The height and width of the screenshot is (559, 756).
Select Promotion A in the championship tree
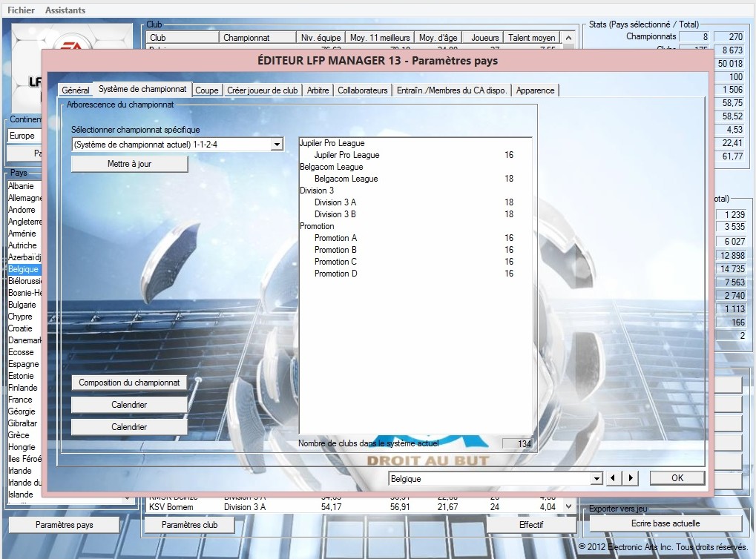tap(335, 238)
